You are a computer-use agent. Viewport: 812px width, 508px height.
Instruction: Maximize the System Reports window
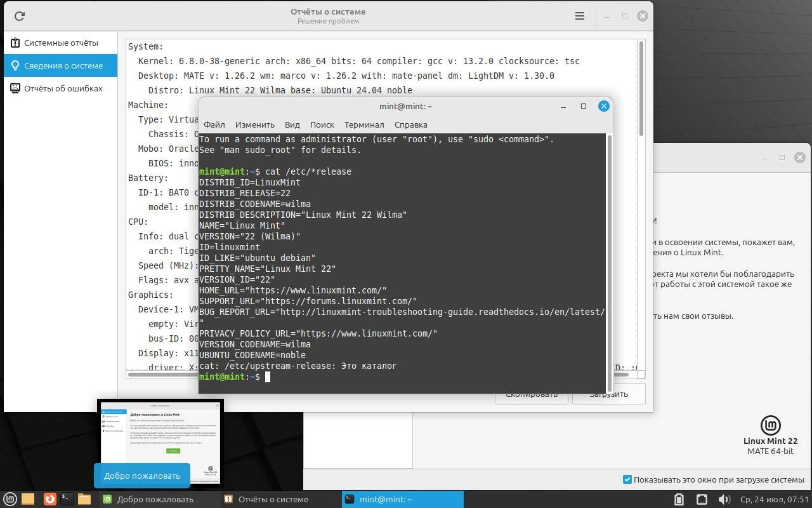[624, 16]
